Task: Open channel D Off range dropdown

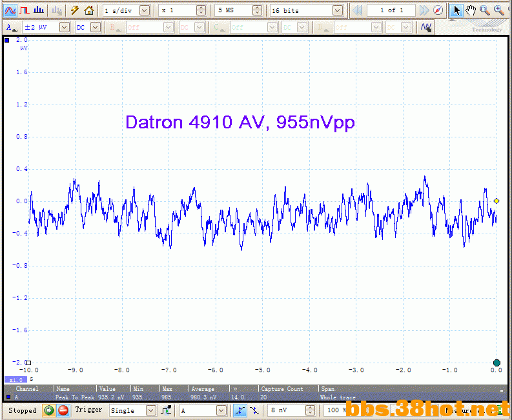Action: (x=376, y=27)
